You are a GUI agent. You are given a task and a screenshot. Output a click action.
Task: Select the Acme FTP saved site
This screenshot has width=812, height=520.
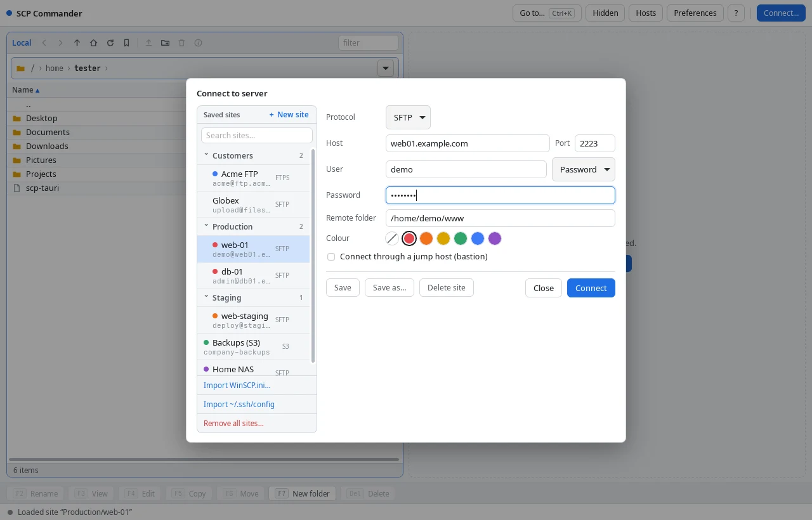tap(253, 178)
